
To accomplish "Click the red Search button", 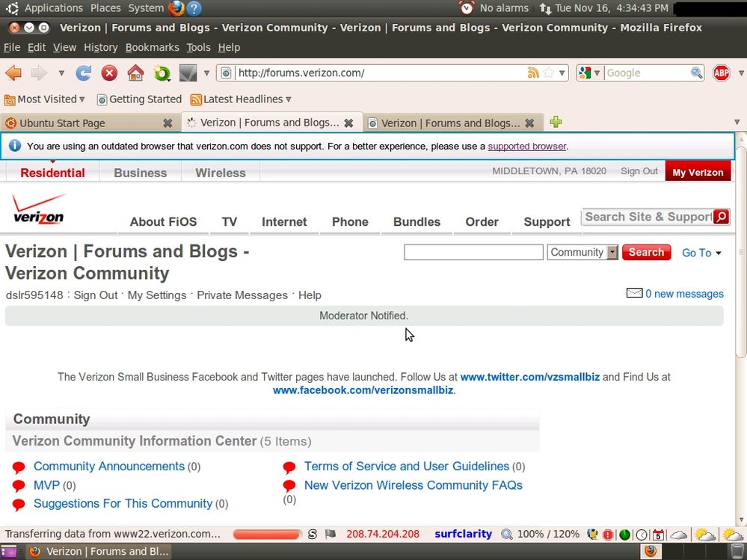I will coord(646,253).
